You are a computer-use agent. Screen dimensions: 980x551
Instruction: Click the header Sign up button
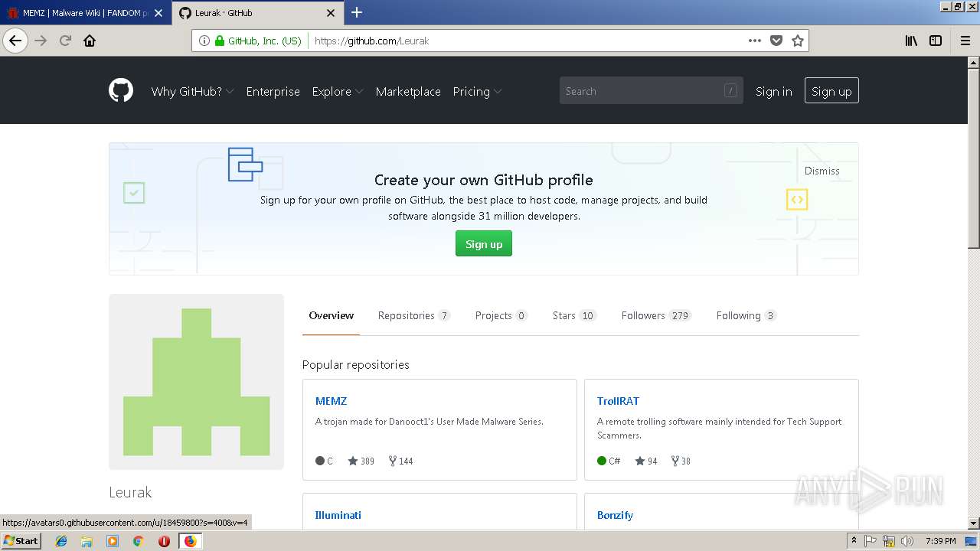pos(831,91)
